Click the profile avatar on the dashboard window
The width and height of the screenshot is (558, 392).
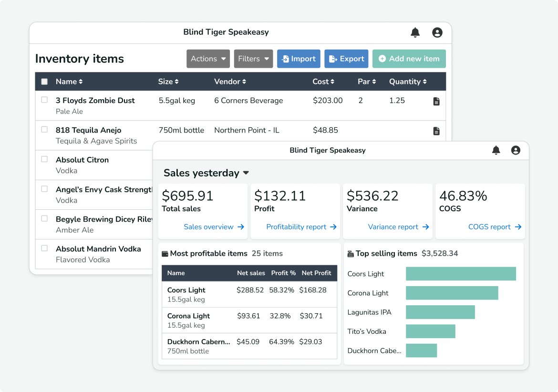(516, 150)
